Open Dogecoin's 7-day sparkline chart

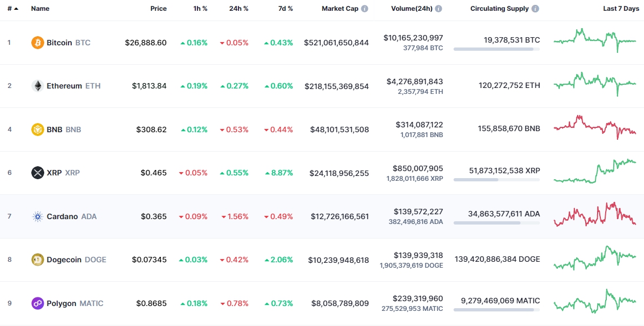tap(595, 258)
